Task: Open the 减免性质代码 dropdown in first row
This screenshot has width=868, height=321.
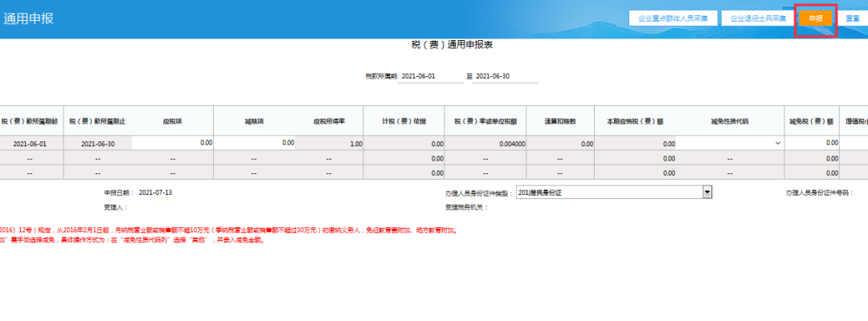Action: (730, 143)
